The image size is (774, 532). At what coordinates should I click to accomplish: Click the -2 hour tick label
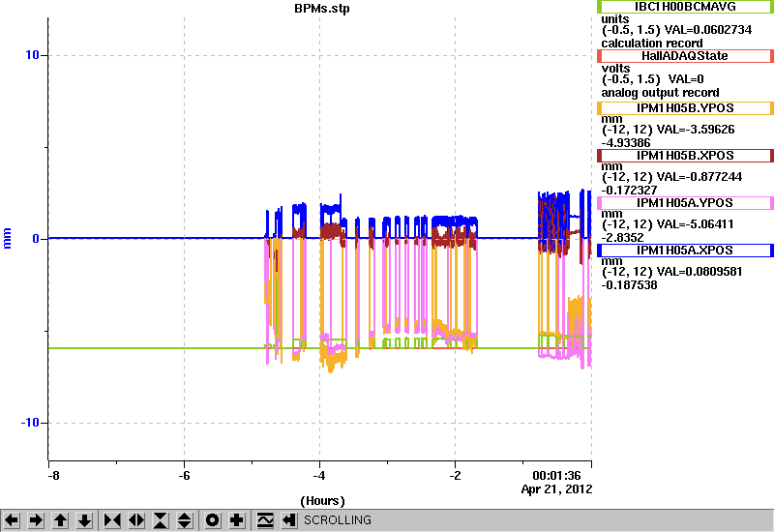click(455, 476)
